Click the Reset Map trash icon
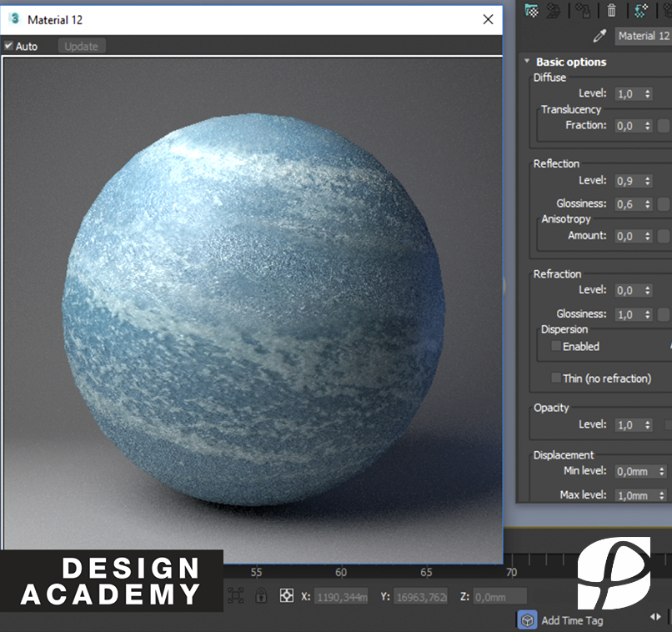The width and height of the screenshot is (672, 632). [612, 10]
